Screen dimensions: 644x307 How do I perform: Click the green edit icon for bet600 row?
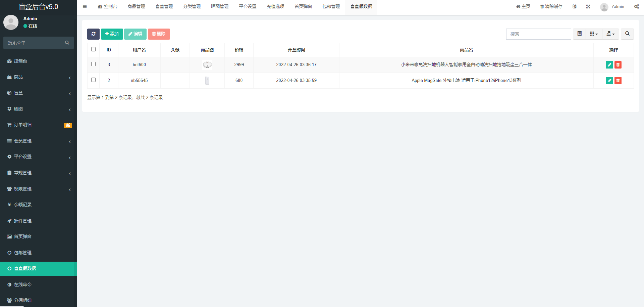(x=609, y=65)
